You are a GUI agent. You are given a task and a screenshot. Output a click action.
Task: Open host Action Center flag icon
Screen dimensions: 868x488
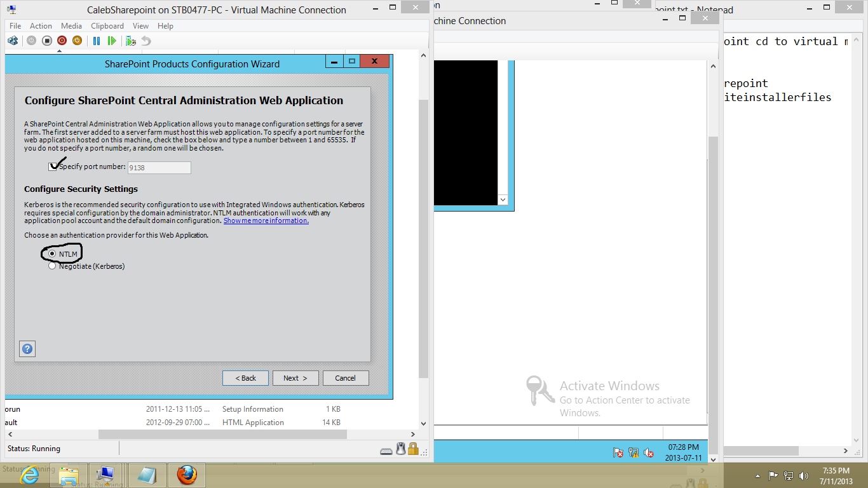tap(773, 475)
